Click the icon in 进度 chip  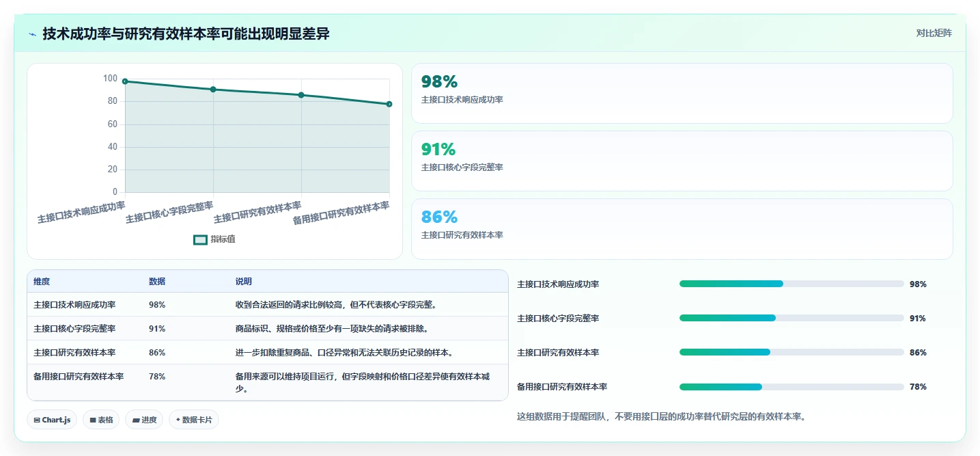[x=135, y=420]
